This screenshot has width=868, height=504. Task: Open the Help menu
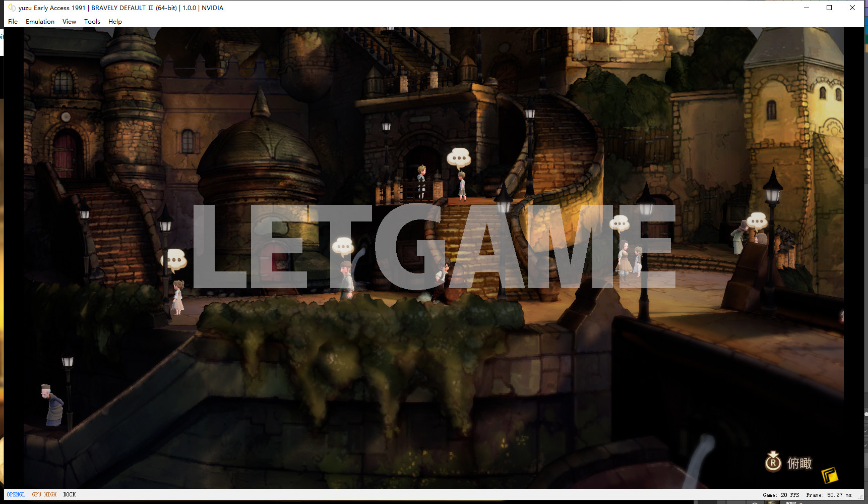click(115, 22)
